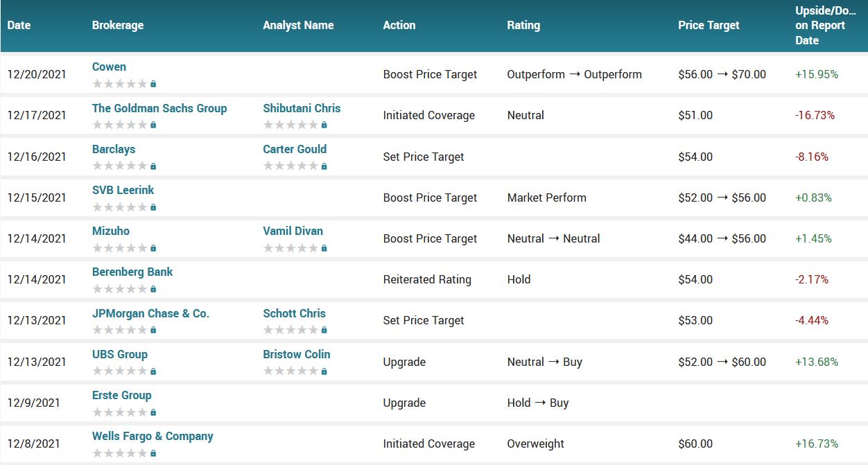Select the Overweight rating cell
Screen dimensions: 868x465
click(536, 444)
